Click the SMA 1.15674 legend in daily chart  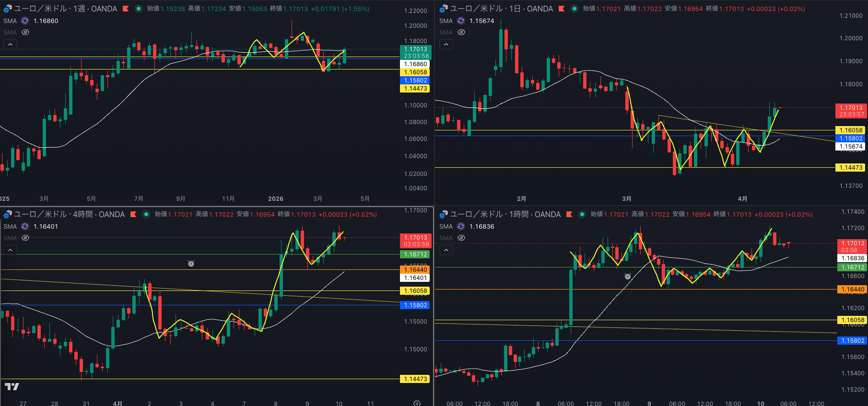coord(481,21)
